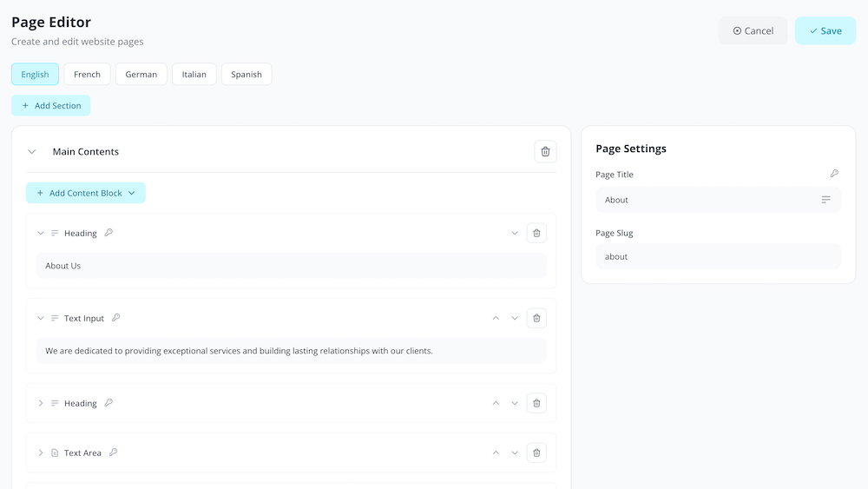
Task: Delete the first Heading block
Action: (x=536, y=233)
